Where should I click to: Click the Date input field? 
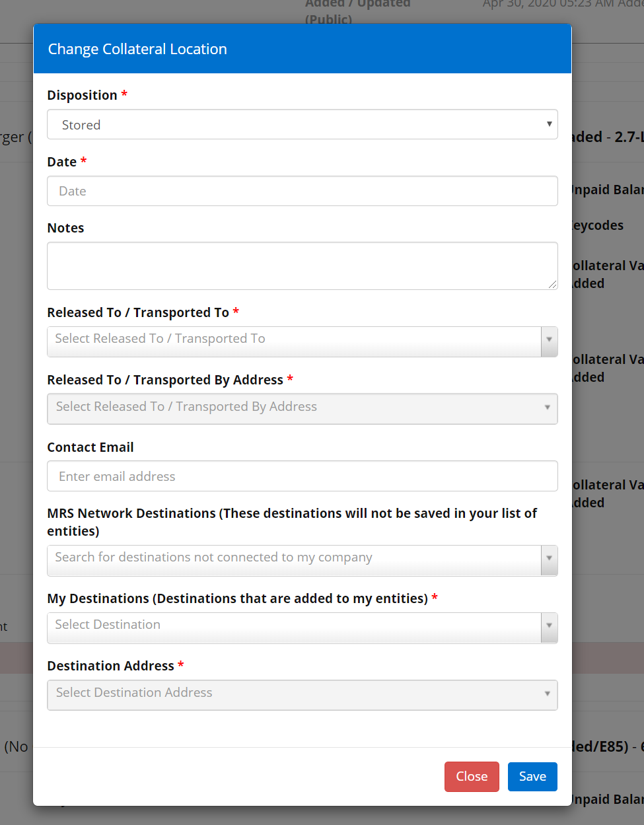tap(303, 191)
